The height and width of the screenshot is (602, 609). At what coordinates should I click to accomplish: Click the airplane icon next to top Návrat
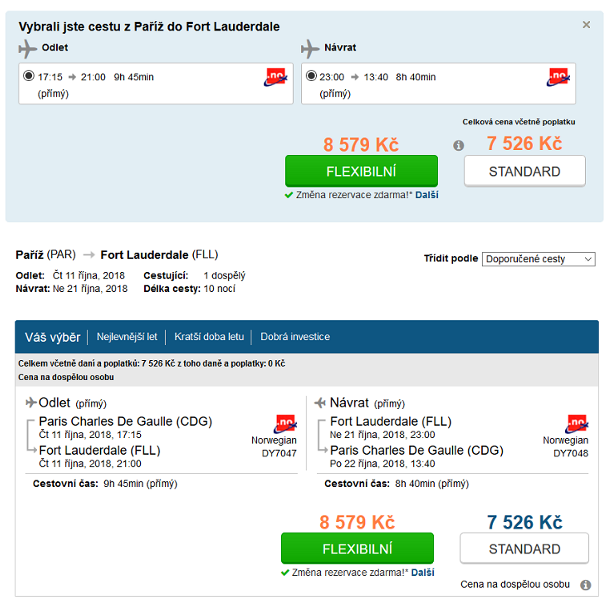point(310,49)
